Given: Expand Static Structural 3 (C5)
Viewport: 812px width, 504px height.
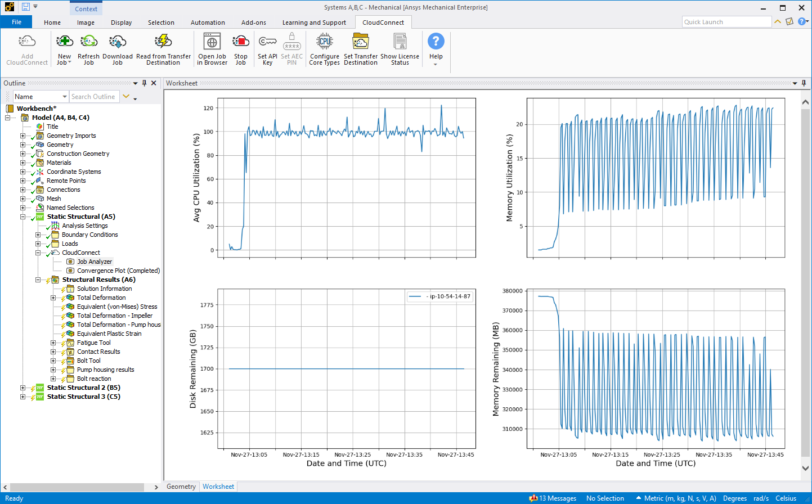Looking at the screenshot, I should coord(23,397).
